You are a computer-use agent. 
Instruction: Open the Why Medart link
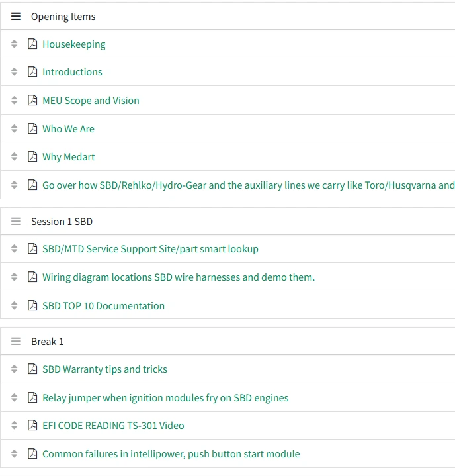69,157
